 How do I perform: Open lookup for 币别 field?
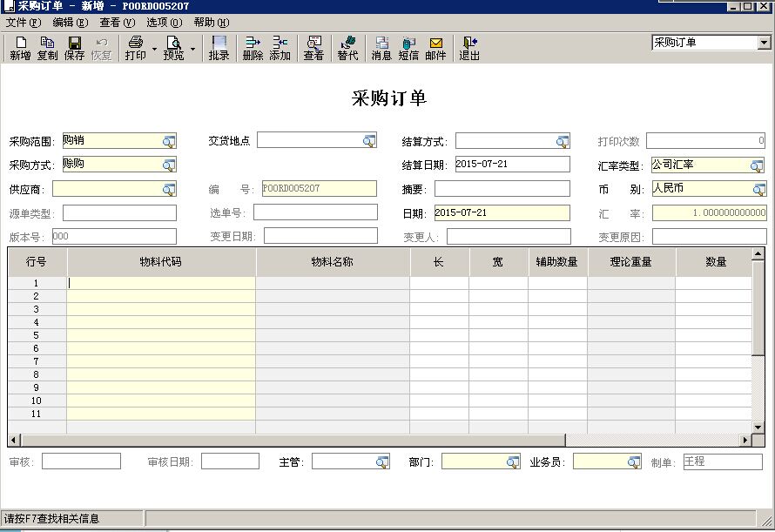coord(759,189)
